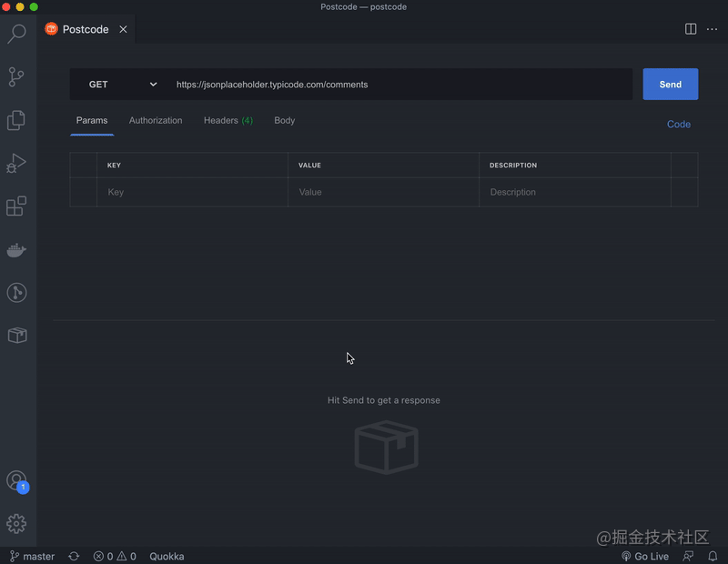Open the Run and Debug sidebar icon

(x=17, y=164)
